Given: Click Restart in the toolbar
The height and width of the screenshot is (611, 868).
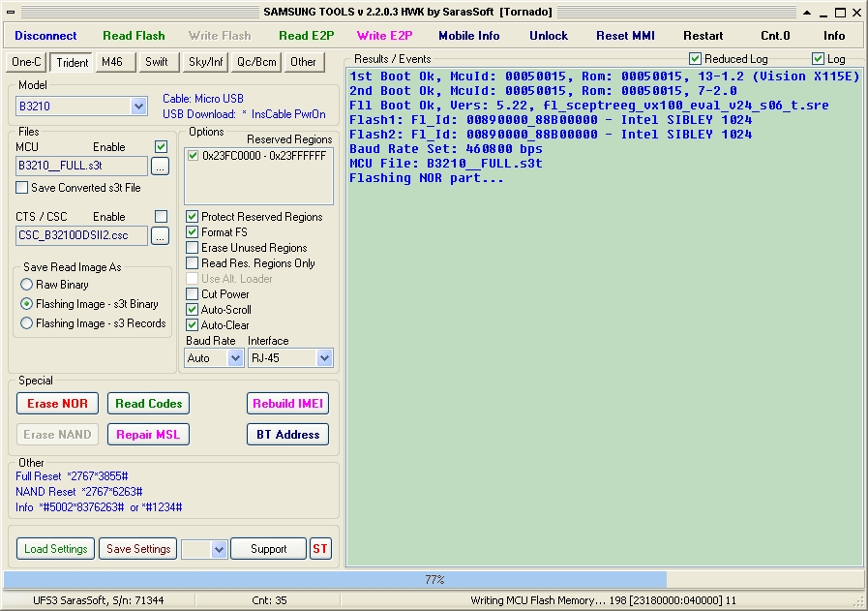Looking at the screenshot, I should tap(703, 36).
